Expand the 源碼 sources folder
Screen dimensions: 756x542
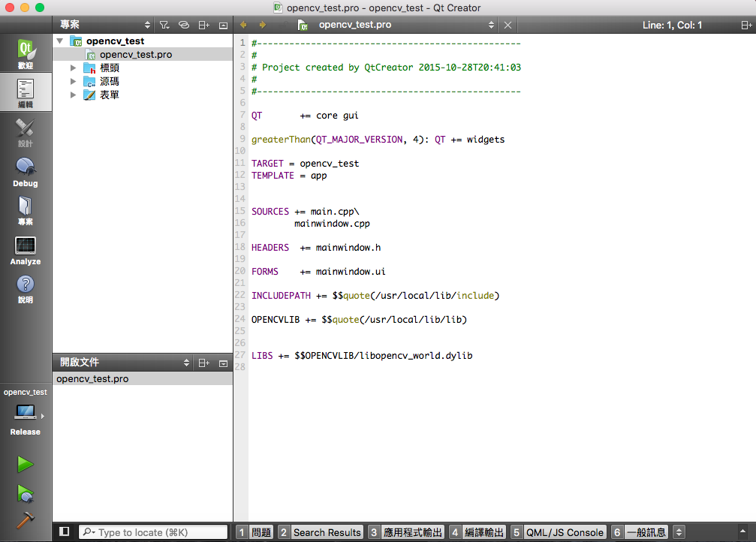74,82
